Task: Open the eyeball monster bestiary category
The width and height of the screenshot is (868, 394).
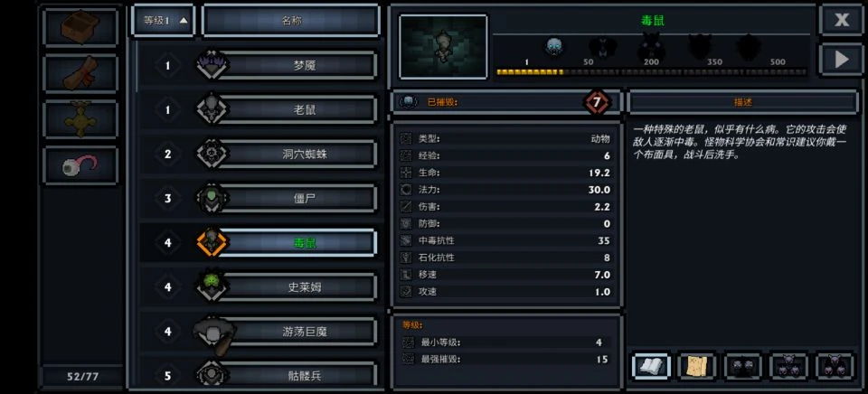Action: click(x=80, y=165)
